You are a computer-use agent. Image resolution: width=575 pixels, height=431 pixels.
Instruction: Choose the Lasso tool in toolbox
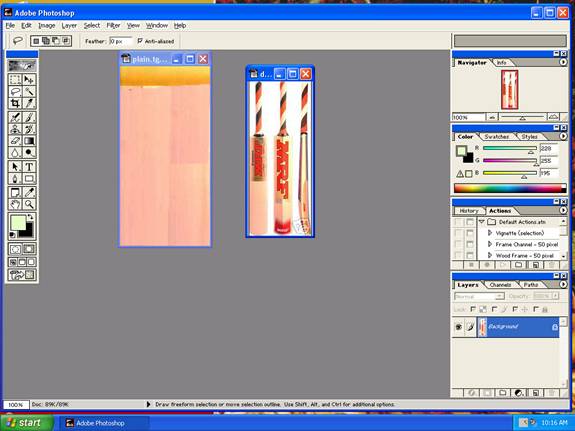pyautogui.click(x=15, y=91)
